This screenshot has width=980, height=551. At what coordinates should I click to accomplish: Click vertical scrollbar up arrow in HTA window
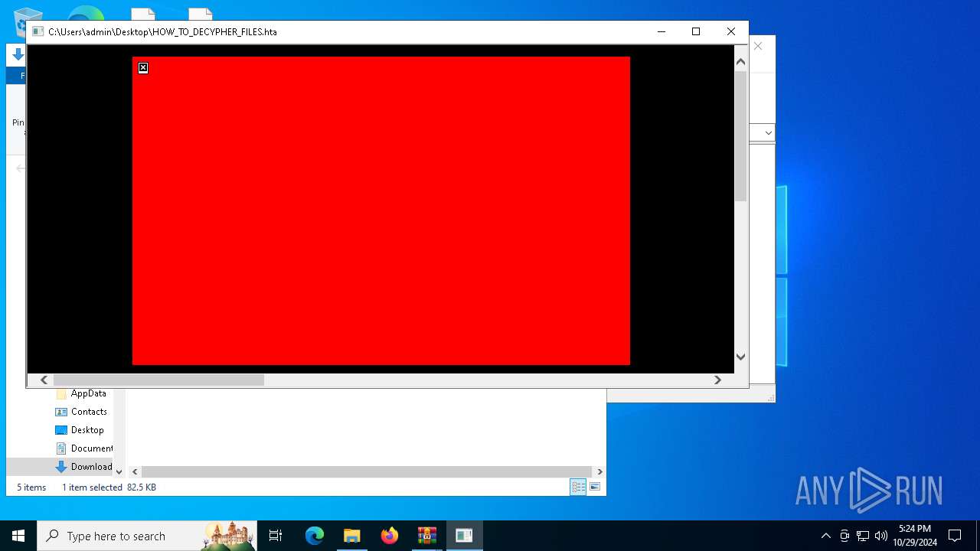pos(740,61)
